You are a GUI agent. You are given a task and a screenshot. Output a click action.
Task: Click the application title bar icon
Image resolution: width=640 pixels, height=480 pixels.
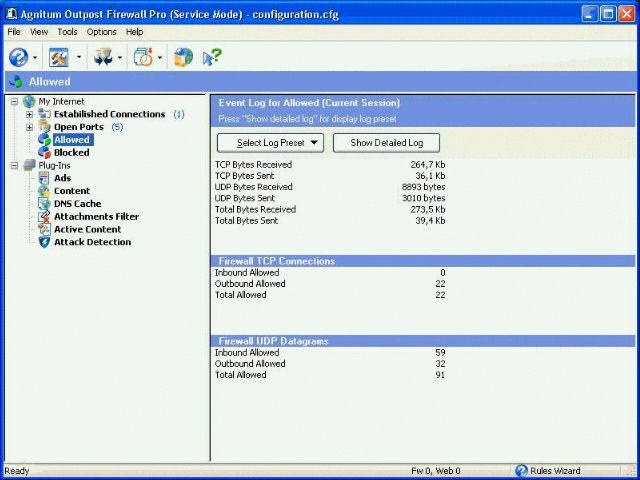click(x=11, y=14)
